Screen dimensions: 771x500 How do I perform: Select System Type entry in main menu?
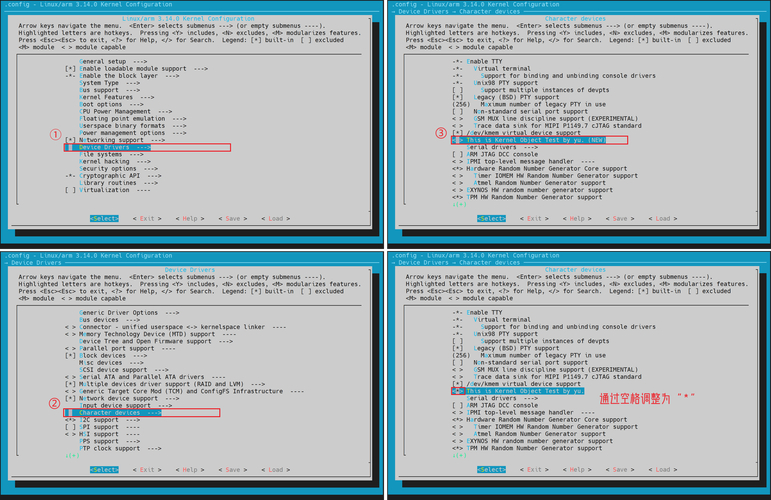coord(109,83)
